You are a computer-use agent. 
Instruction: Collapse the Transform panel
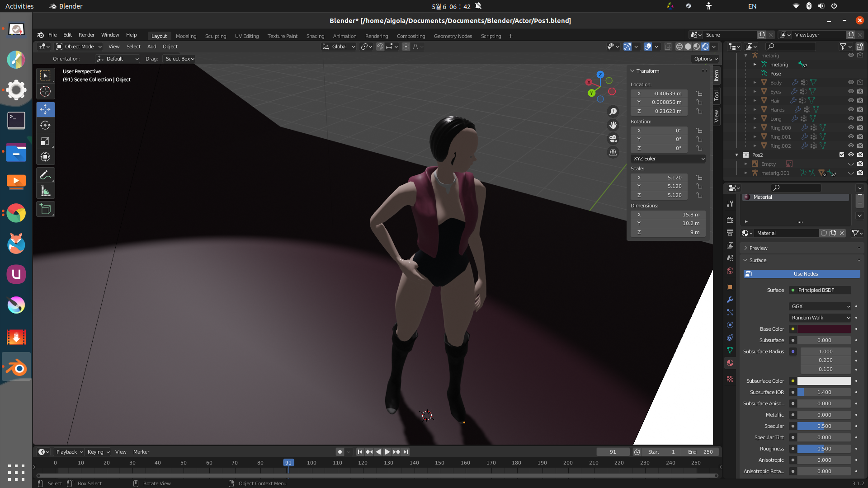click(647, 71)
